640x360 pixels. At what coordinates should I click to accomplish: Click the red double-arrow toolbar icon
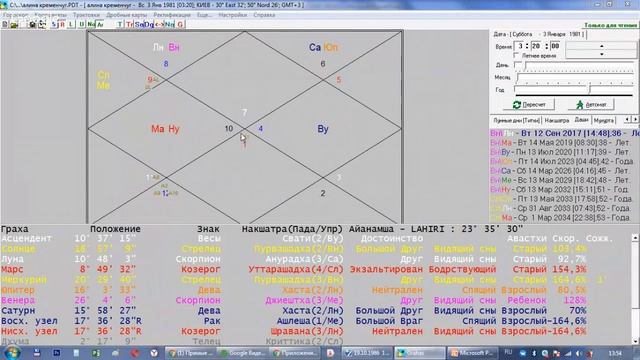[159, 24]
